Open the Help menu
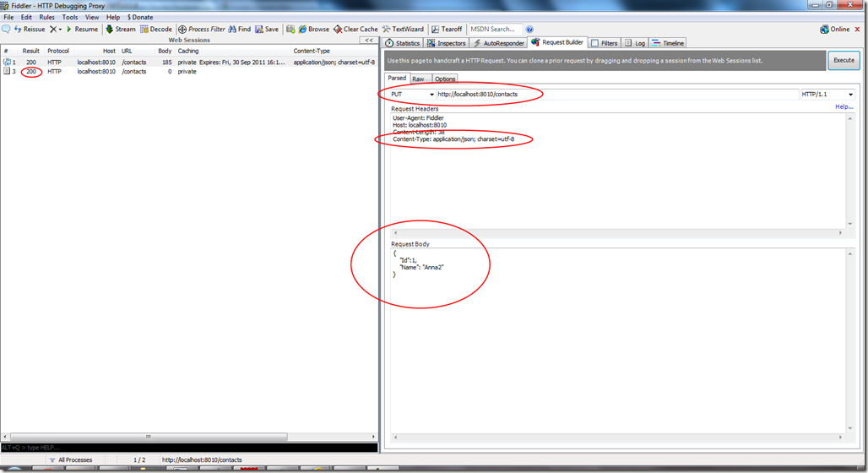This screenshot has width=868, height=473. pyautogui.click(x=113, y=17)
